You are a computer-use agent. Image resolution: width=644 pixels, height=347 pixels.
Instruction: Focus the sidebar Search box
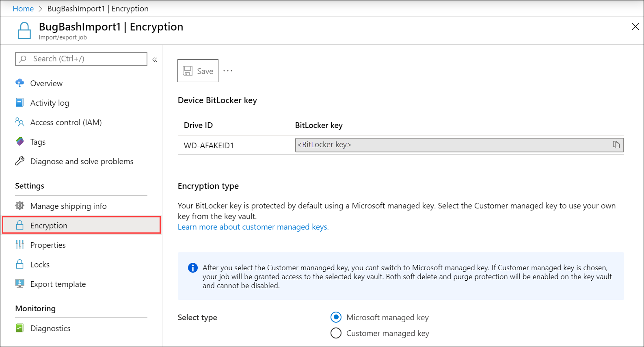pos(81,59)
